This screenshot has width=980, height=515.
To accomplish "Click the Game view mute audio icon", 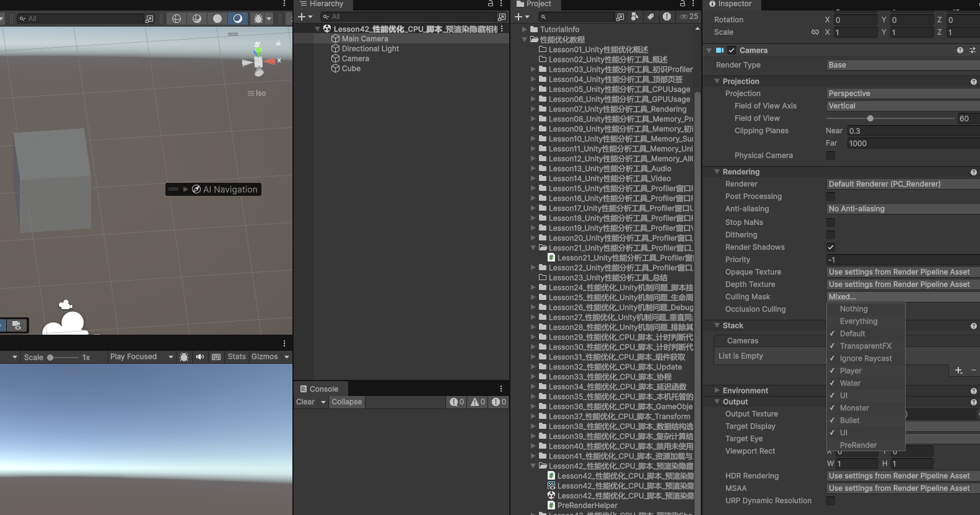I will [200, 357].
